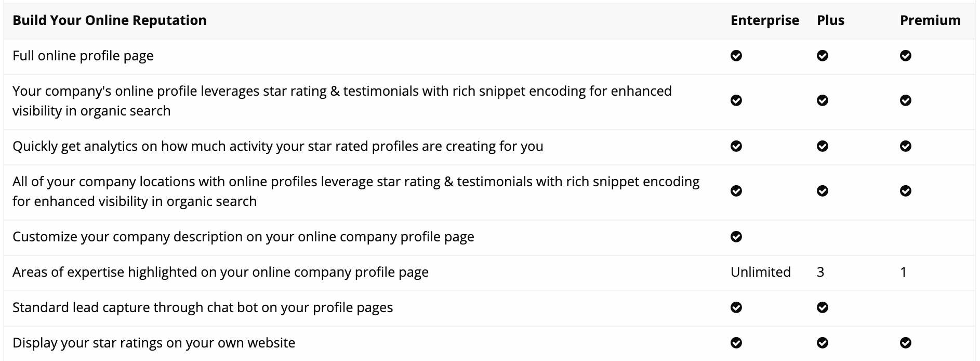
Task: Click Premium checkmark for rich snippet company profile row
Action: click(x=906, y=100)
